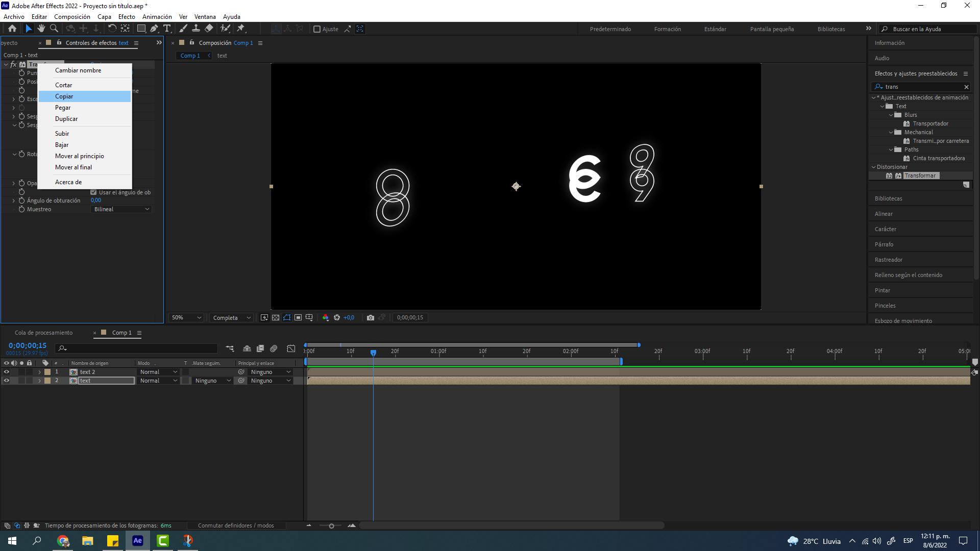Image resolution: width=980 pixels, height=551 pixels.
Task: Open track matte dropdown for layer text
Action: pos(213,381)
